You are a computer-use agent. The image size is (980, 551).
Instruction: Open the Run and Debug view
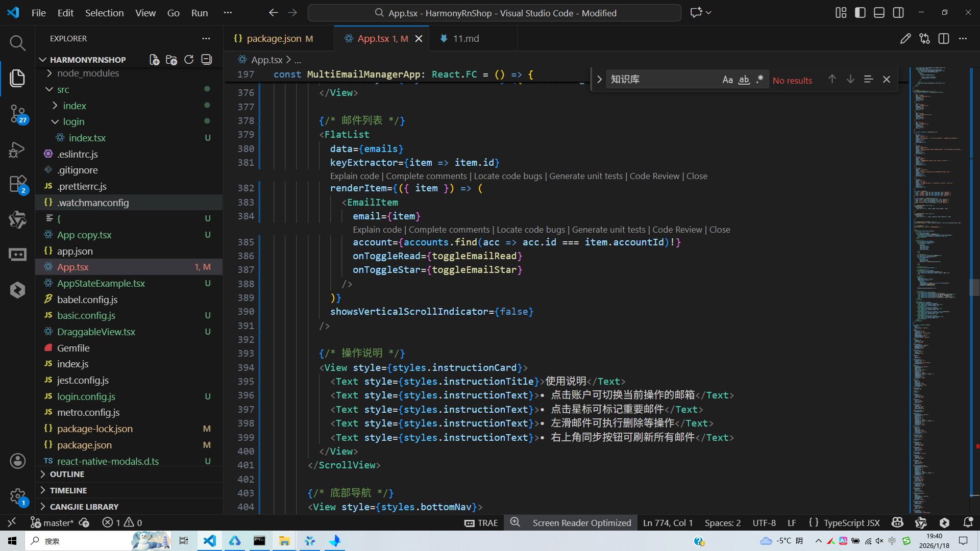[17, 149]
